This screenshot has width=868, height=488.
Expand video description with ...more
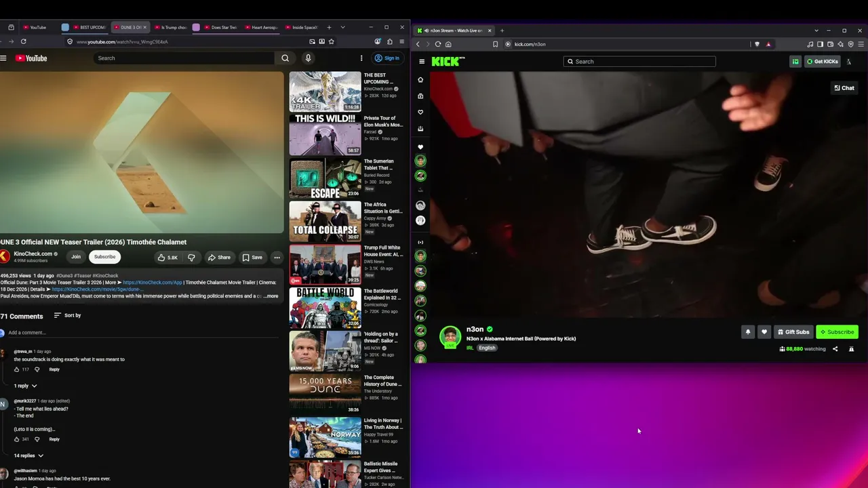tap(271, 296)
